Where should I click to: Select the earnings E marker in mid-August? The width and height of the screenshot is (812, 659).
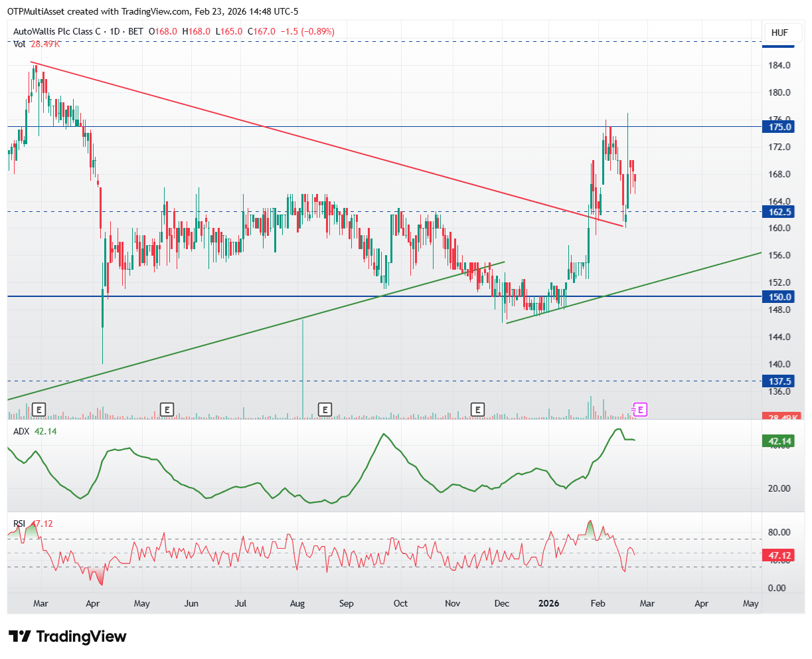coord(325,409)
